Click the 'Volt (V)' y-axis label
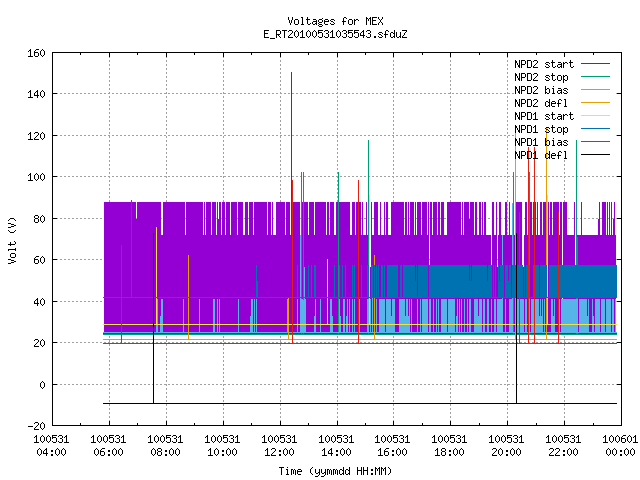Image resolution: width=640 pixels, height=480 pixels. [x=12, y=241]
